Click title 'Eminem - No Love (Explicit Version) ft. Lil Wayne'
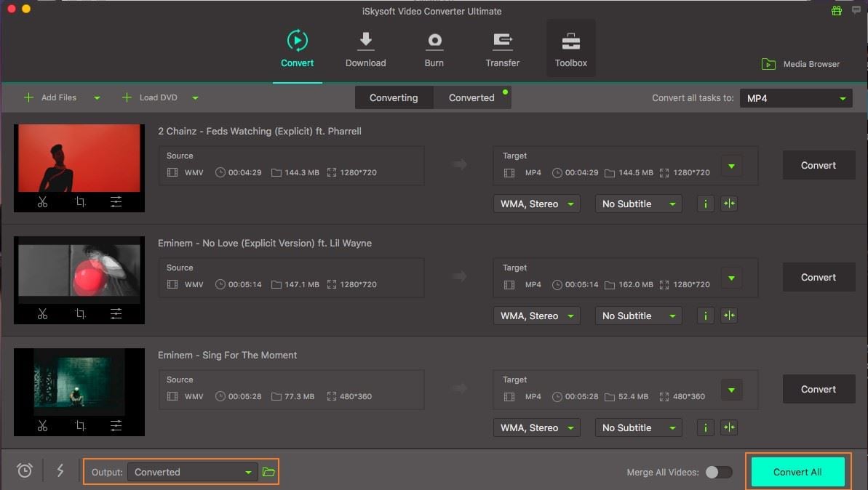Screen dimensions: 868x490 (265, 243)
